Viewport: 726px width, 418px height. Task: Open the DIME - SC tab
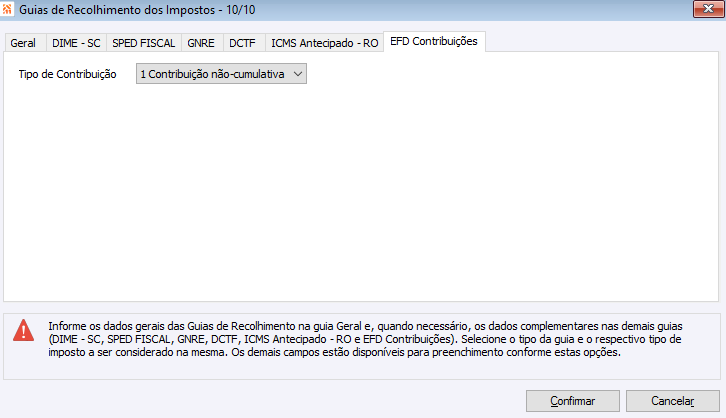tap(76, 43)
